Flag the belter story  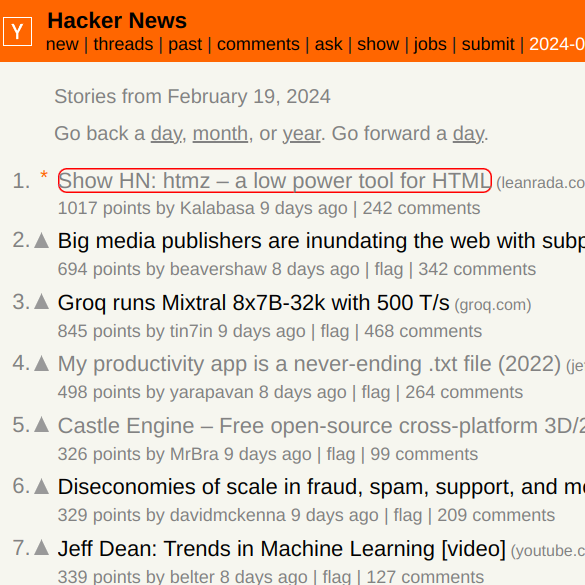tap(337, 577)
